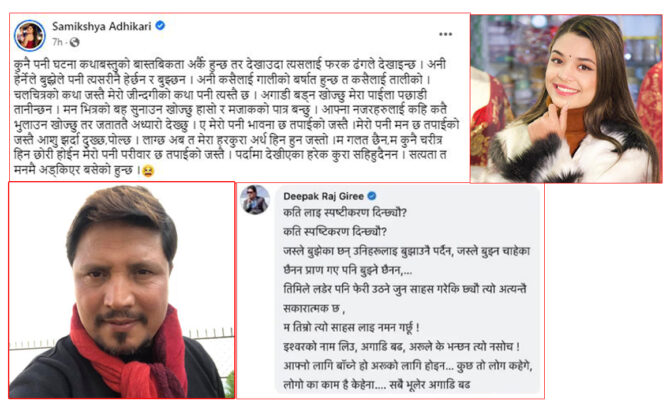Click the comment line containing साहस लाइ नमन
Image resolution: width=670 pixels, height=420 pixels.
351,327
